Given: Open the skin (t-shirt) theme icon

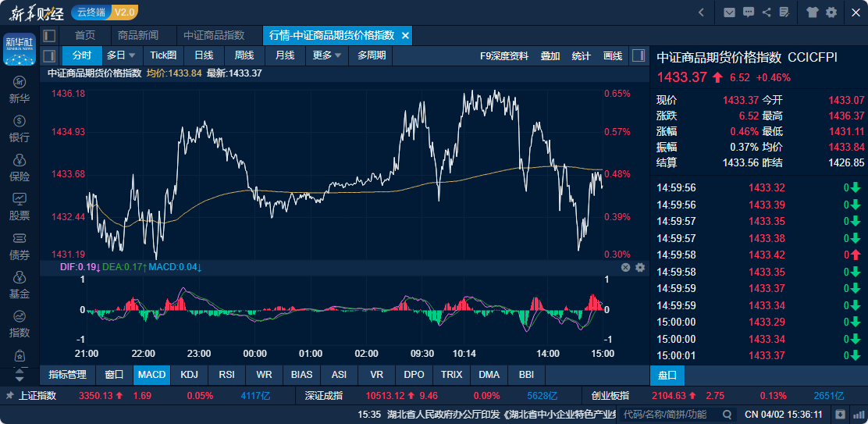Looking at the screenshot, I should (x=813, y=12).
